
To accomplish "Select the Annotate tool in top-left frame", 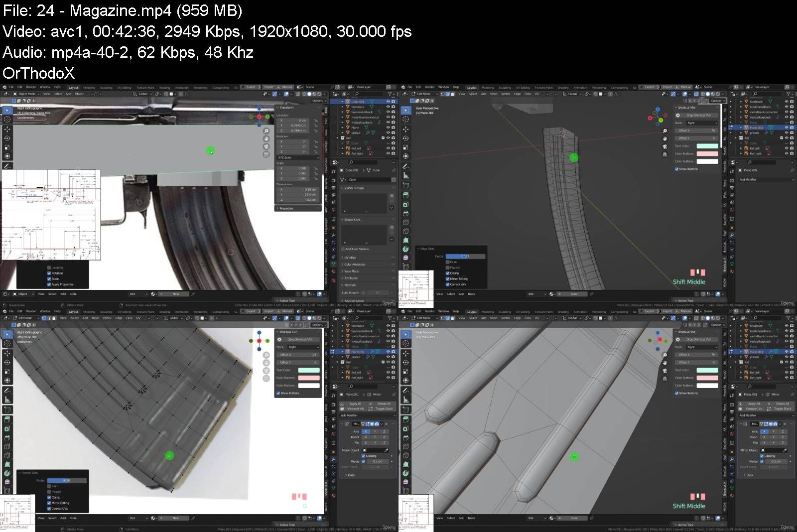I will 7,166.
